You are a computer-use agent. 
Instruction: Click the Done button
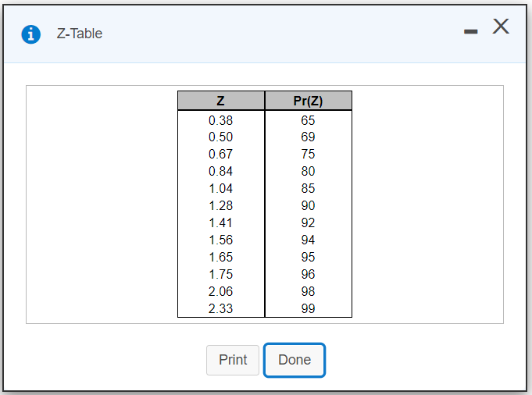tap(295, 360)
